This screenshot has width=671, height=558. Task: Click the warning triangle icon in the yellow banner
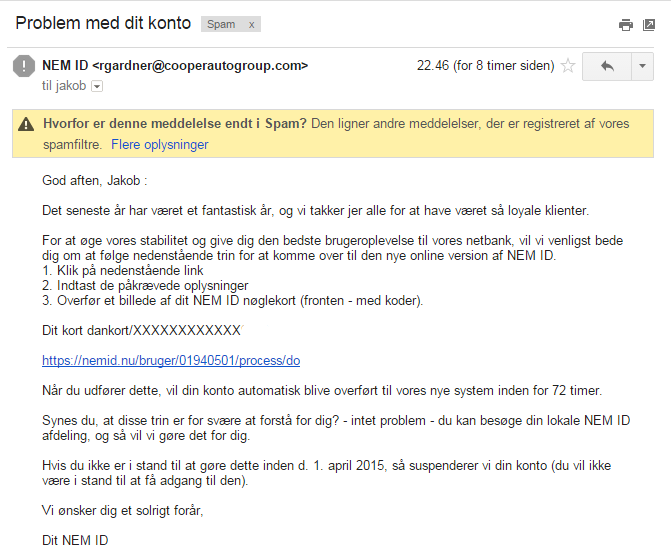26,125
